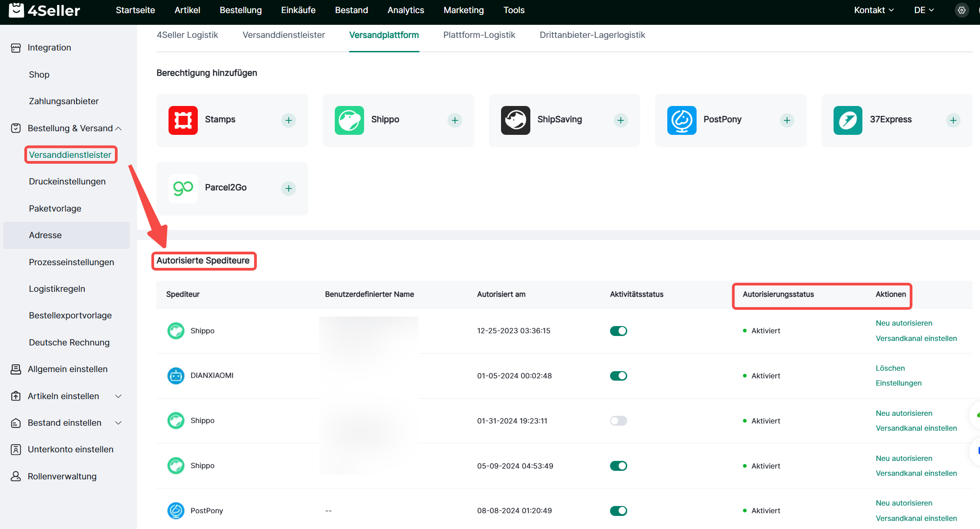This screenshot has height=529, width=980.
Task: Add Shippo via its plus icon
Action: (455, 120)
